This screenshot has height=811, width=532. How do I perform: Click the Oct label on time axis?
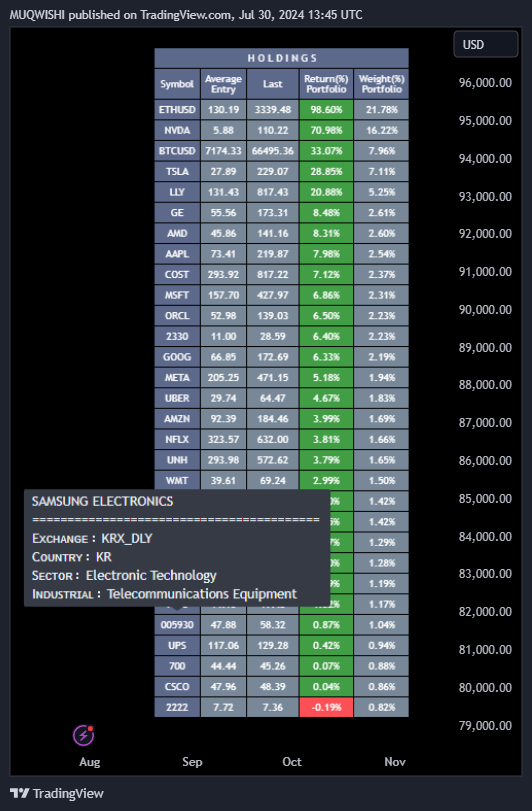click(x=292, y=761)
